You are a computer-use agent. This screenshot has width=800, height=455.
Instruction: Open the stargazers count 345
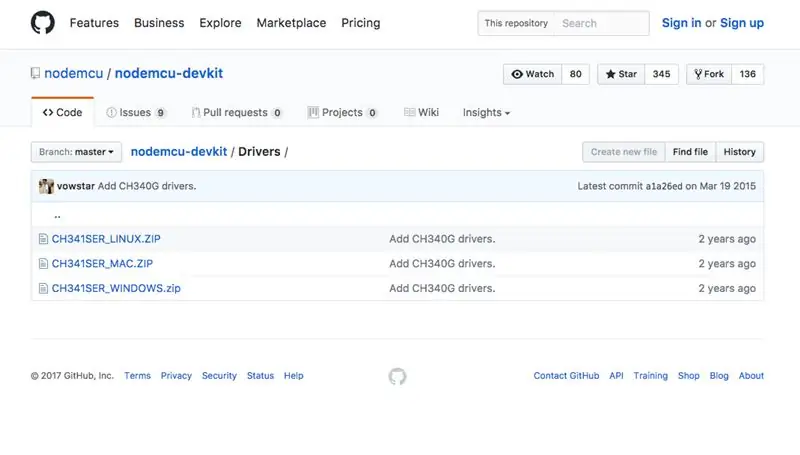coord(661,74)
